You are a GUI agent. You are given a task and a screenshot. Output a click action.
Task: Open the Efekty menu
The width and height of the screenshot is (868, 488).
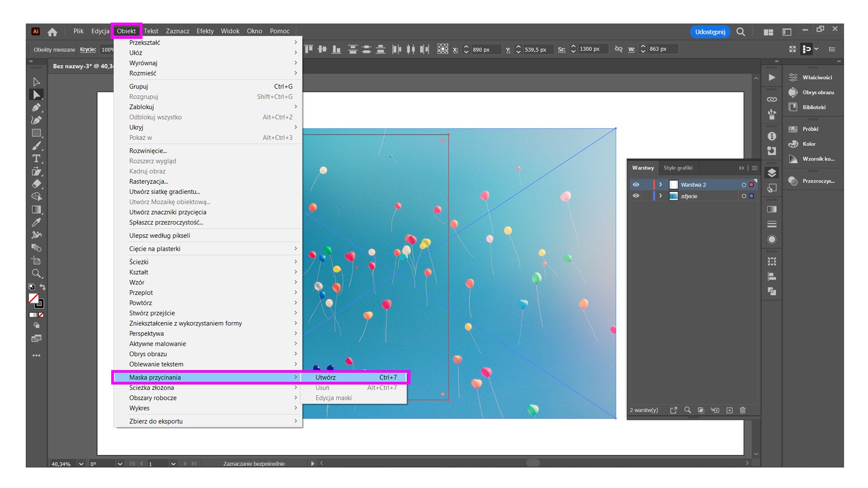tap(206, 31)
